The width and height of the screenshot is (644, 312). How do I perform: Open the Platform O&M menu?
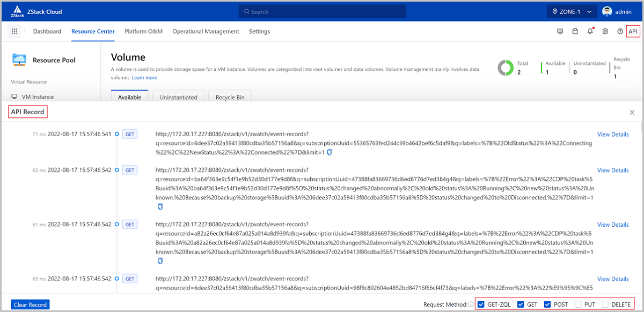pos(143,32)
